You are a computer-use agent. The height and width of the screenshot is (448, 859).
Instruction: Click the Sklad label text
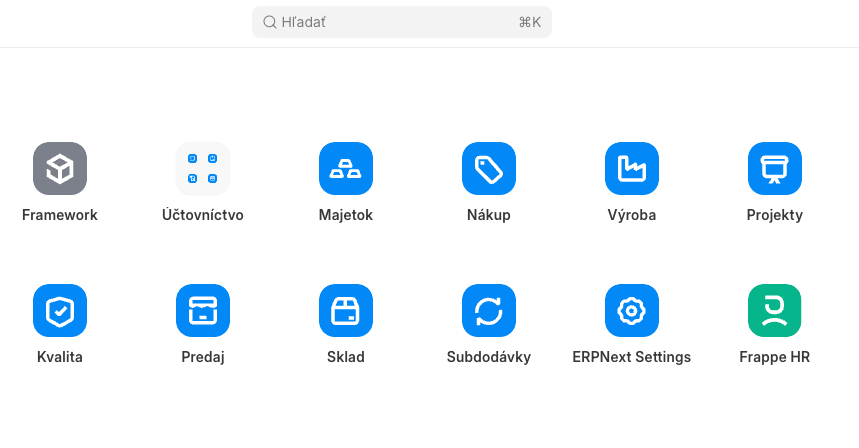coord(346,357)
